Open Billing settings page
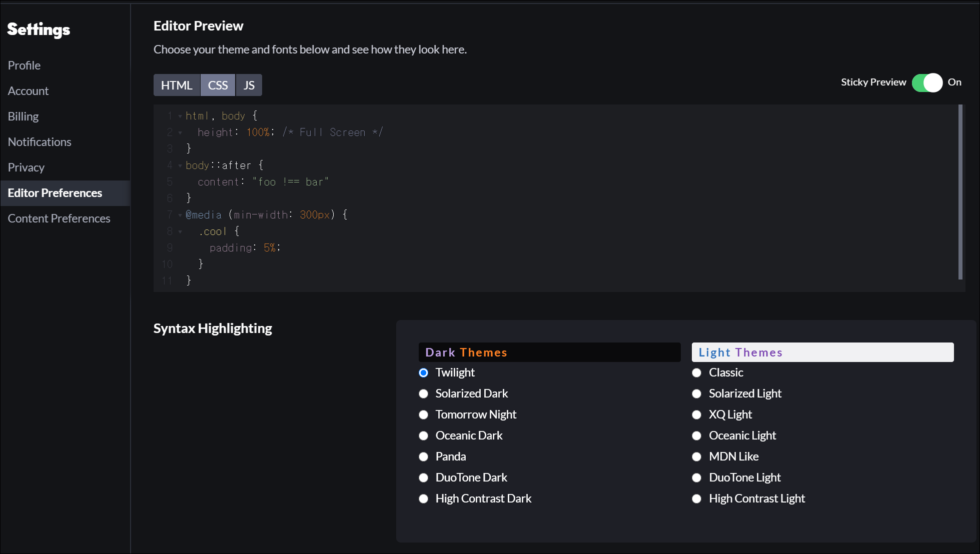 click(x=23, y=116)
